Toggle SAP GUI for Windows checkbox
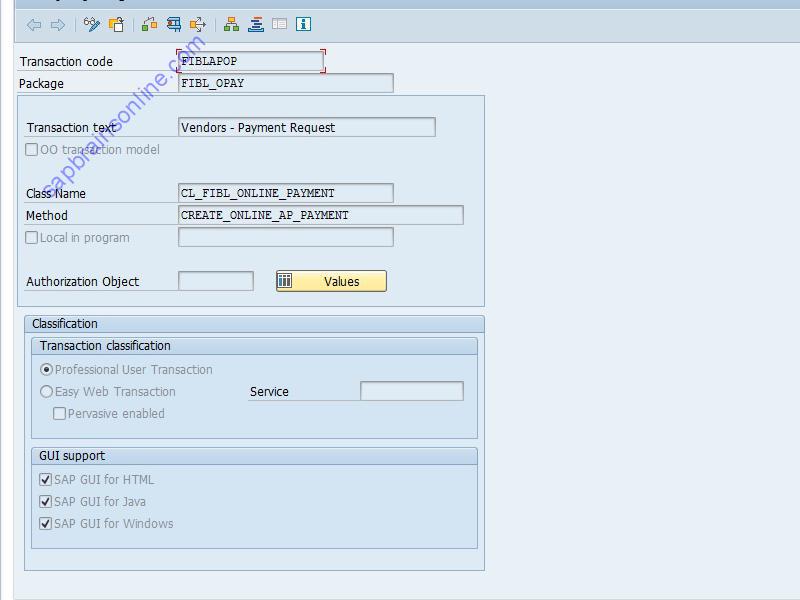 [45, 523]
